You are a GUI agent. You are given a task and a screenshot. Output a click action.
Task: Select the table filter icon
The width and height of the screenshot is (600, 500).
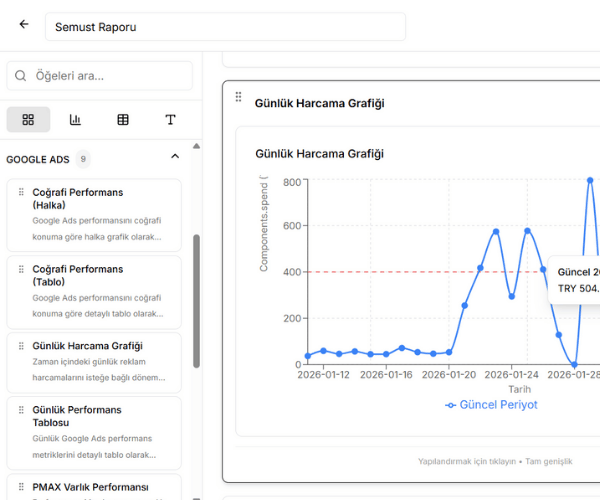[x=123, y=120]
